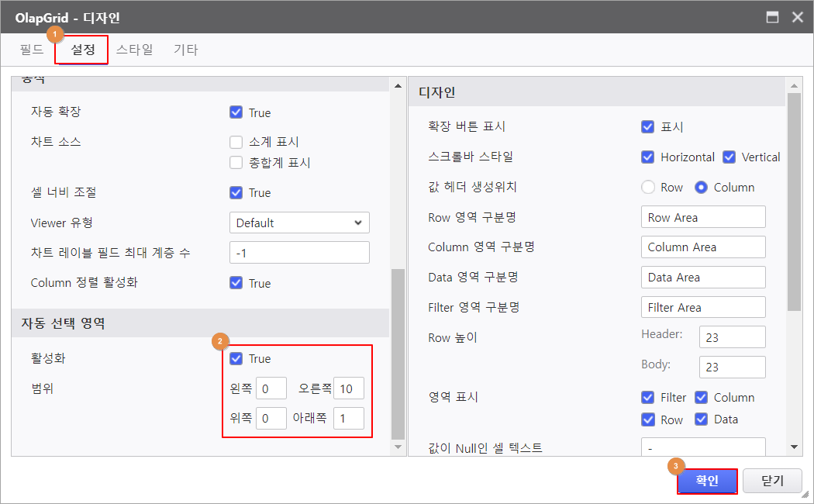This screenshot has height=504, width=814.
Task: Click the Header row height field
Action: (x=733, y=337)
